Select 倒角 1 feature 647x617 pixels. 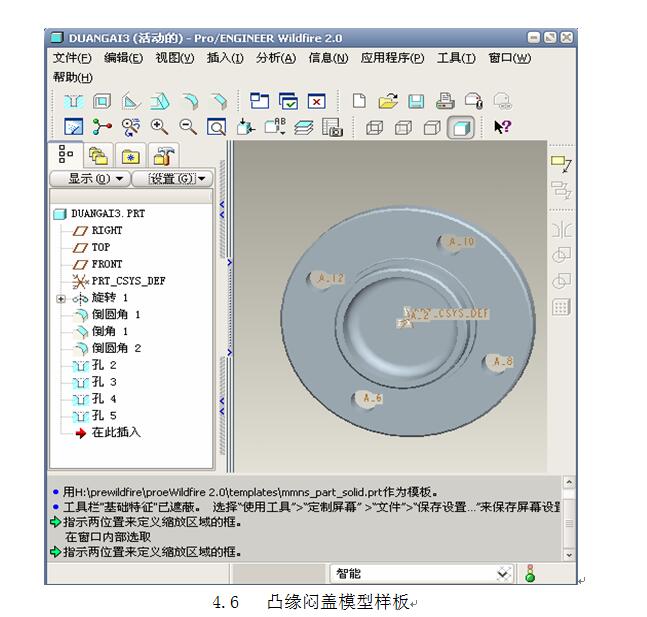(x=101, y=331)
